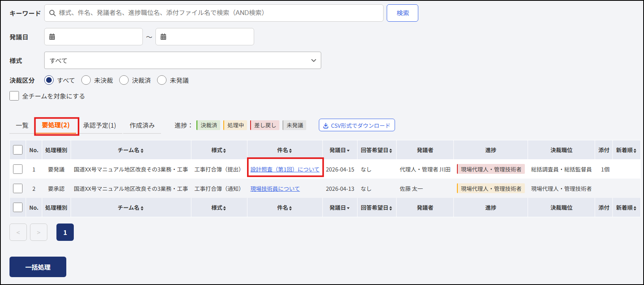Switch to the 承認予定(1) tab
The image size is (644, 285).
[x=99, y=125]
